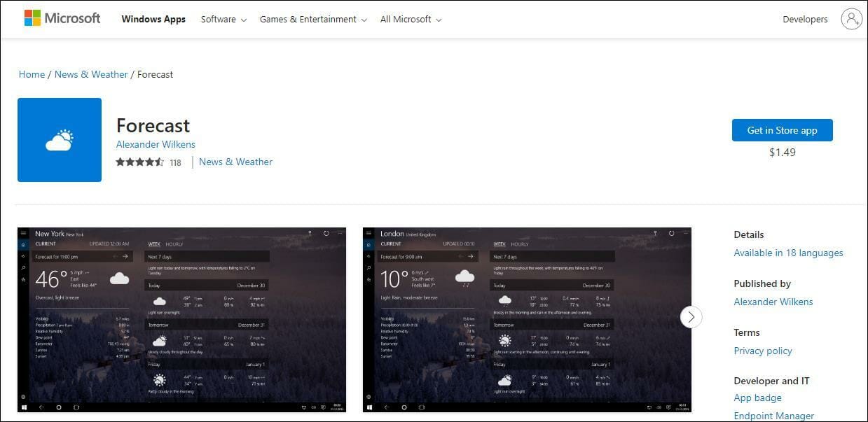Click Available in 18 languages
This screenshot has height=422, width=868.
788,253
